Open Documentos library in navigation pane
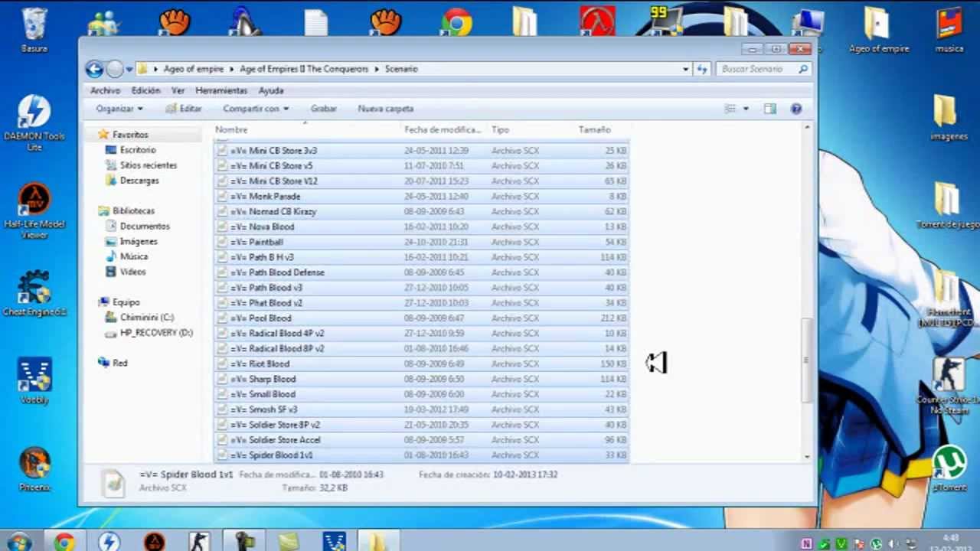This screenshot has height=551, width=980. [145, 227]
